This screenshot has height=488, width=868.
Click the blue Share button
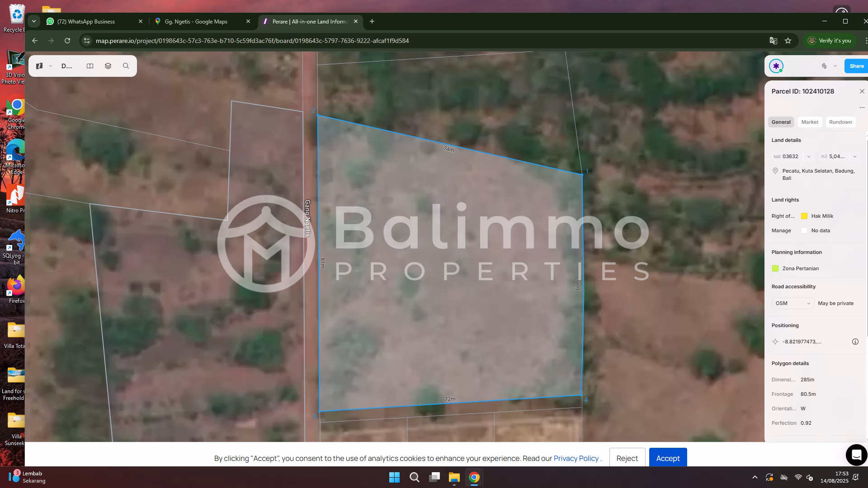pos(856,66)
